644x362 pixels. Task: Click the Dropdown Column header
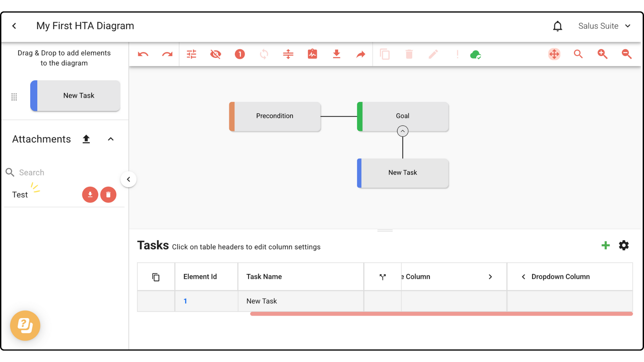[x=560, y=277]
